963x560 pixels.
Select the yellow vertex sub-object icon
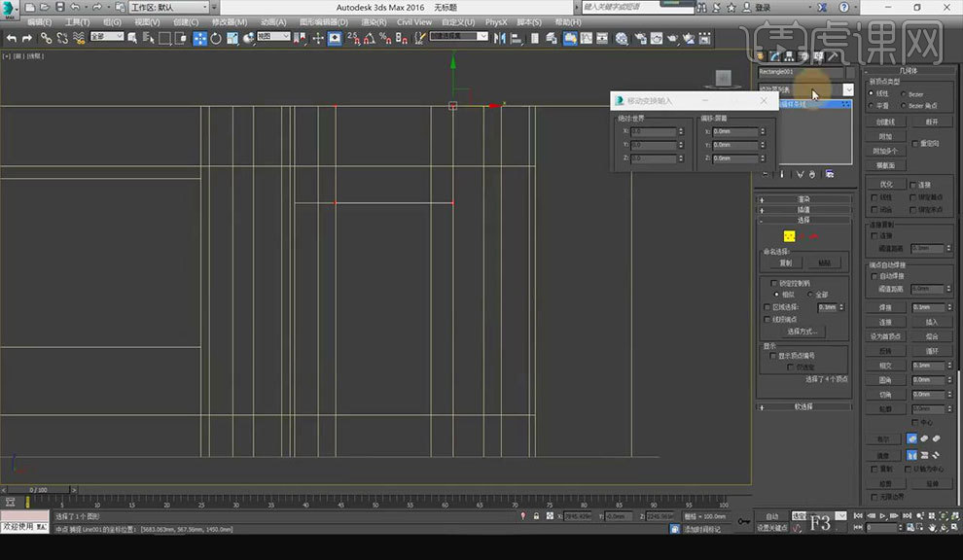790,235
